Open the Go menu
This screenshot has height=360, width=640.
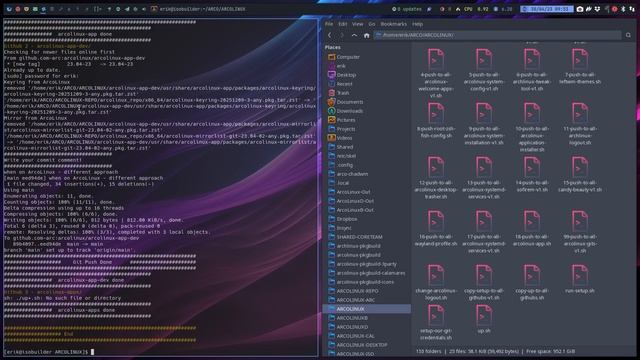pos(372,24)
